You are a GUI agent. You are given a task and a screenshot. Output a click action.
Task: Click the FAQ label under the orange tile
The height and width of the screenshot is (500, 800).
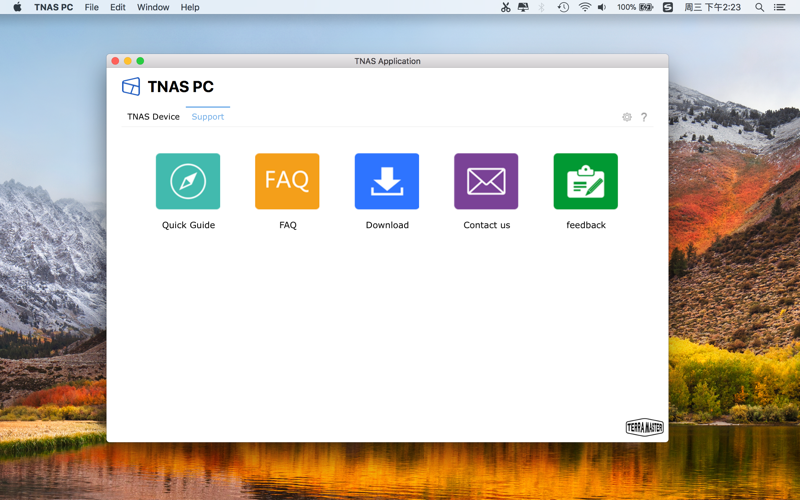tap(288, 225)
